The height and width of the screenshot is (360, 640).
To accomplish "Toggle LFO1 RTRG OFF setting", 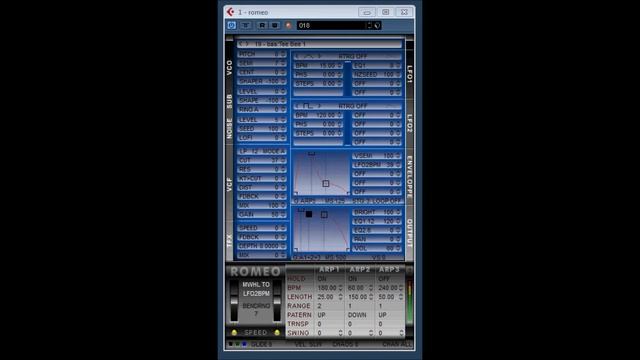I will point(353,56).
